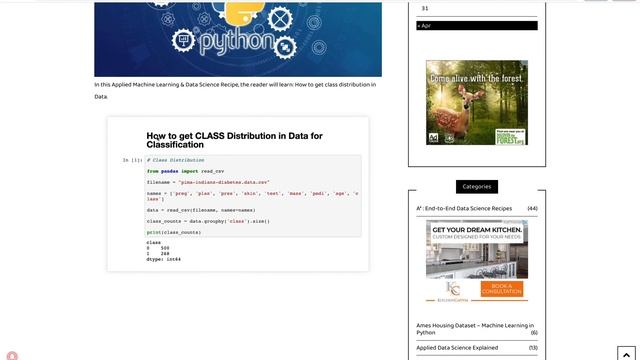Screen dimensions: 640x360
Task: Open the Discover the Forest.org logo
Action: point(510,137)
